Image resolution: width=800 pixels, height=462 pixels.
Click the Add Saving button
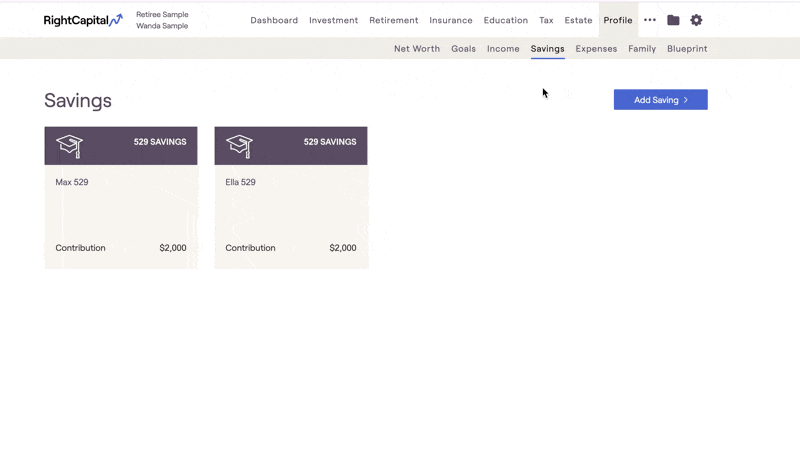660,100
